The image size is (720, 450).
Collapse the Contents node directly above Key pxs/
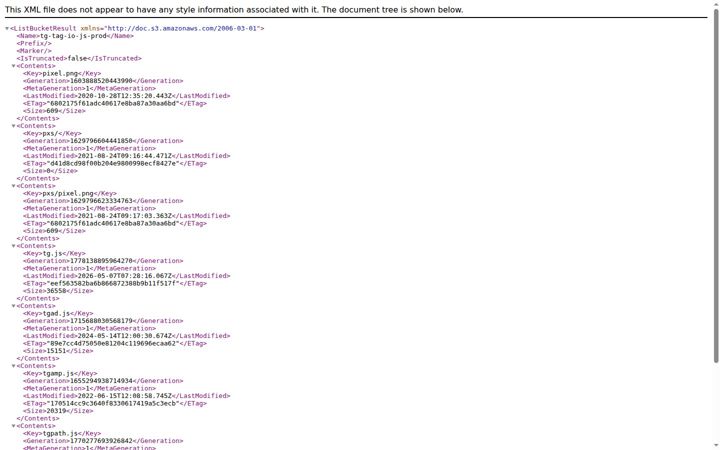pos(13,126)
